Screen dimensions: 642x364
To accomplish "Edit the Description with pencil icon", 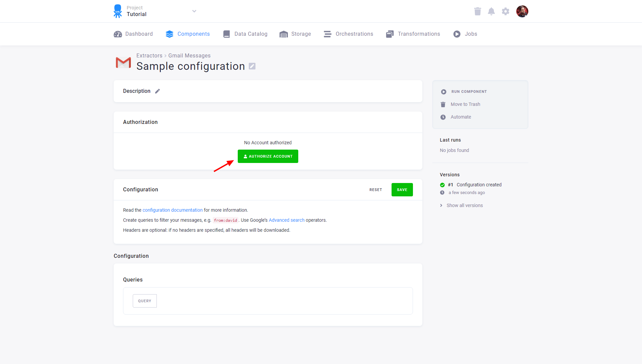I will (157, 91).
